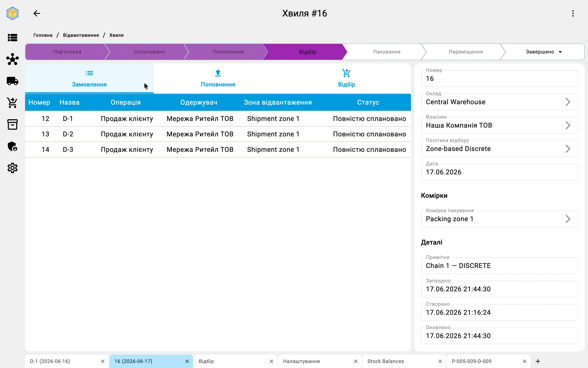Viewport: 588px width, 368px height.
Task: Expand the Завершено stage dropdown arrow
Action: tap(560, 52)
